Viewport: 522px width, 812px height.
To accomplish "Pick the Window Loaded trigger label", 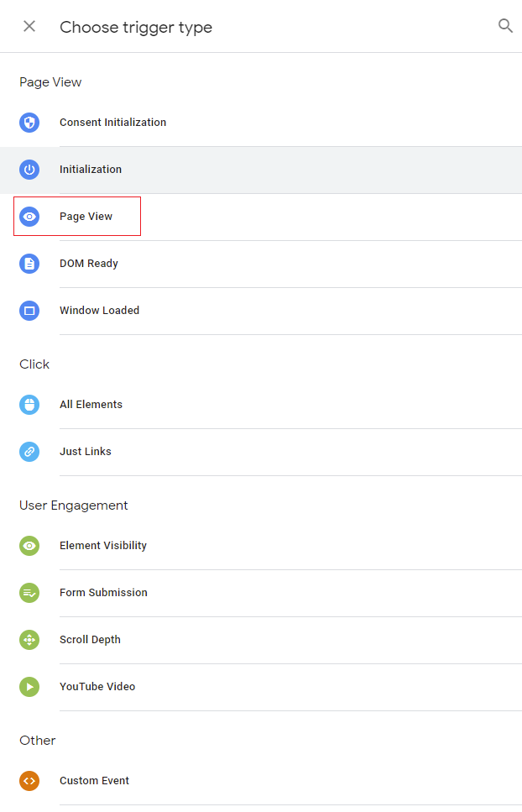I will pos(99,311).
